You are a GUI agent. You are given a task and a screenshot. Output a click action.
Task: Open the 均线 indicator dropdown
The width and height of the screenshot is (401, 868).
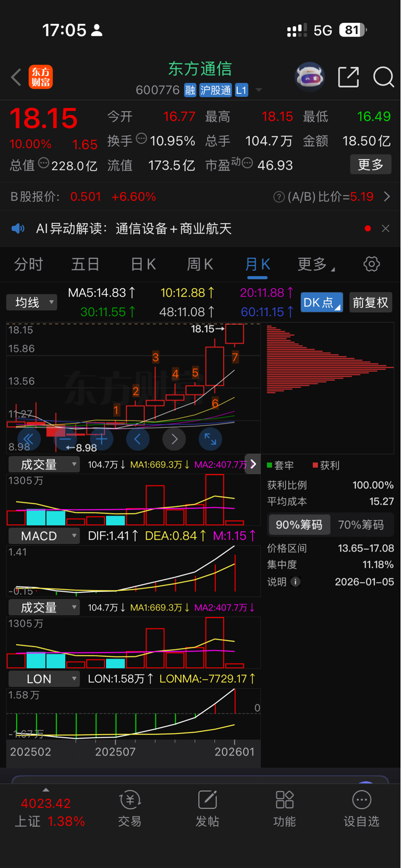tap(31, 302)
